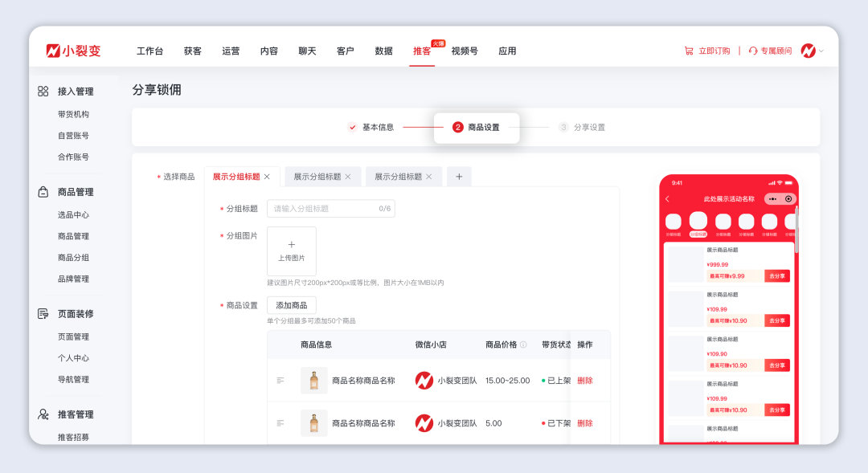Click the headset icon next to 专属顾问
868x473 pixels.
(751, 49)
